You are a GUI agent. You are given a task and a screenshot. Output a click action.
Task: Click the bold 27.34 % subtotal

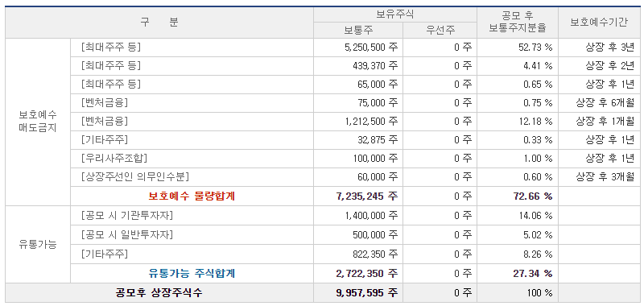tap(533, 274)
